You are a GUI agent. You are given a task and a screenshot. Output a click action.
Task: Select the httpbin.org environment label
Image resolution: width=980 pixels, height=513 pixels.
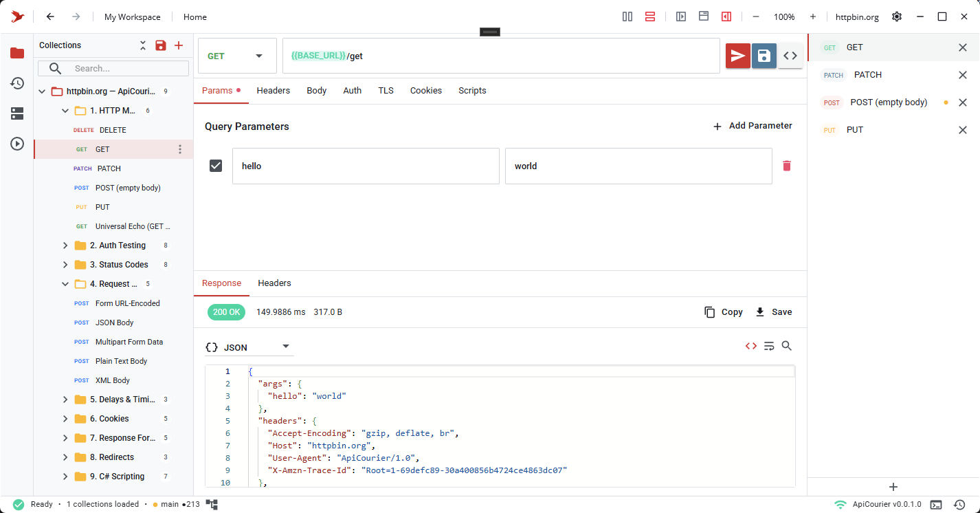[x=857, y=17]
